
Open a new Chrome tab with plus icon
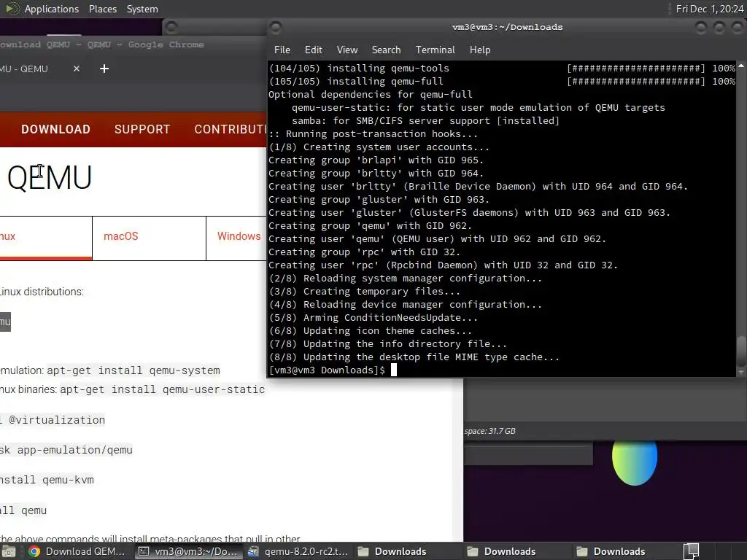pyautogui.click(x=104, y=69)
